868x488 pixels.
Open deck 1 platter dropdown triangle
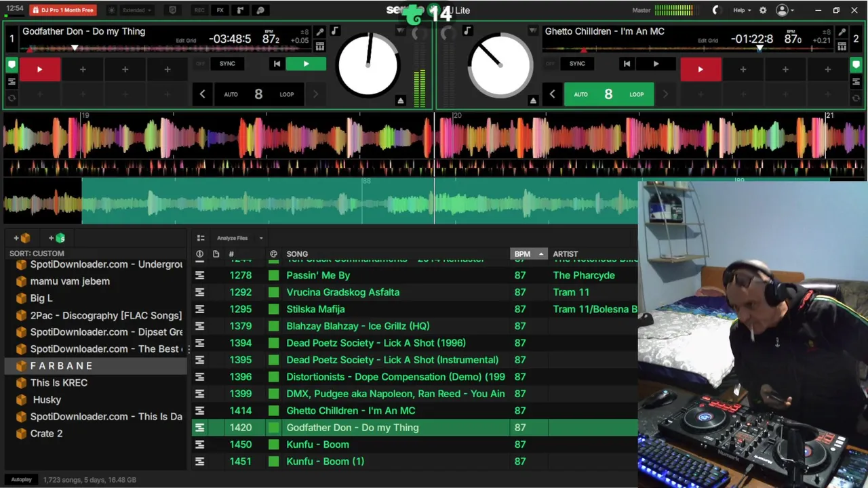tap(400, 31)
